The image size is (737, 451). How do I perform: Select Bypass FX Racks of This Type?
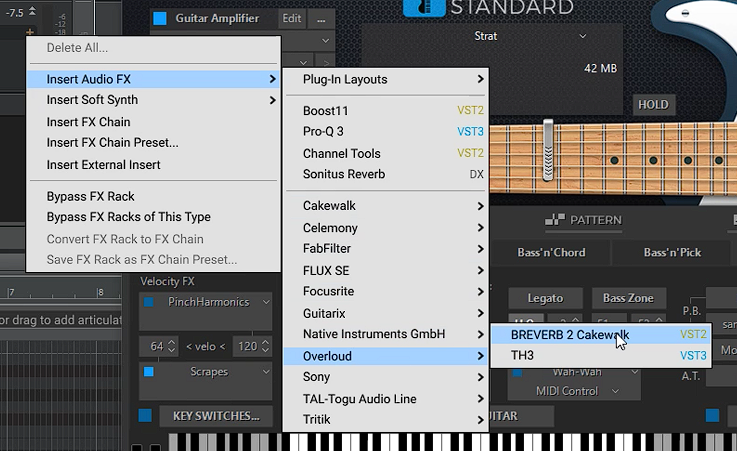click(x=153, y=217)
